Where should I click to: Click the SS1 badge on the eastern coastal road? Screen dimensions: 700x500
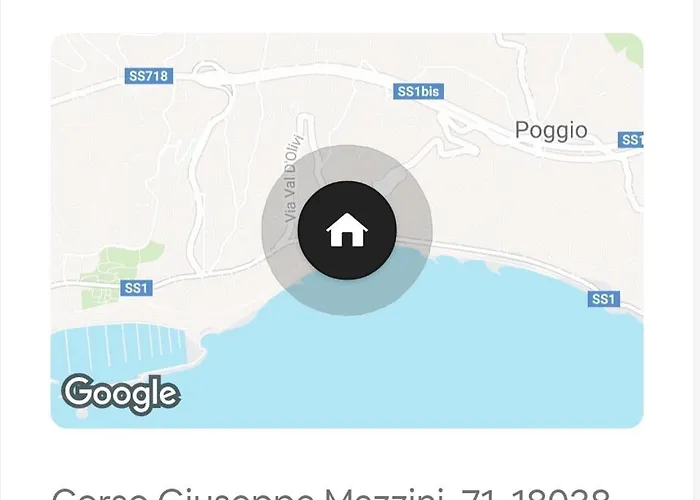pos(604,299)
